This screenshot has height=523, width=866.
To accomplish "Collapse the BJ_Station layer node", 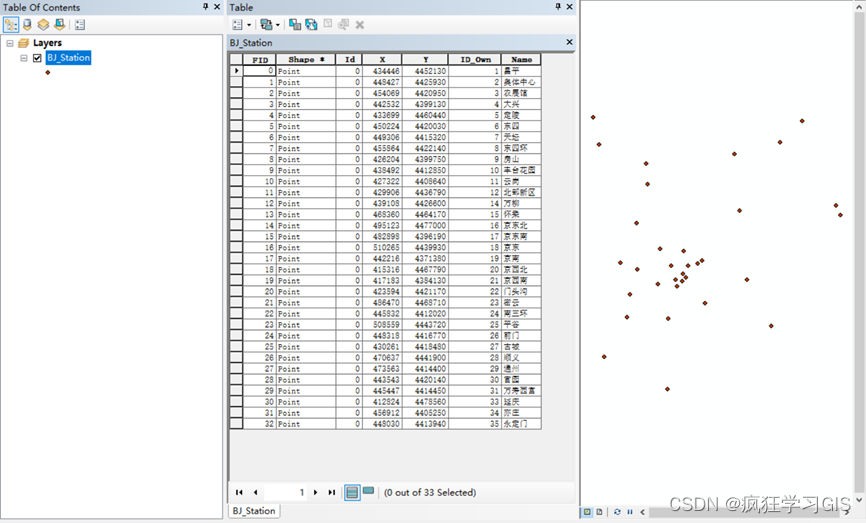I will (24, 58).
